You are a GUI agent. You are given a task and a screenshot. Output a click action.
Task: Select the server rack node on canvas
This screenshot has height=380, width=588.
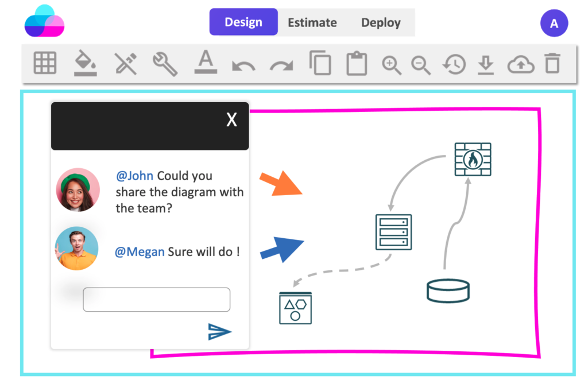(x=394, y=232)
